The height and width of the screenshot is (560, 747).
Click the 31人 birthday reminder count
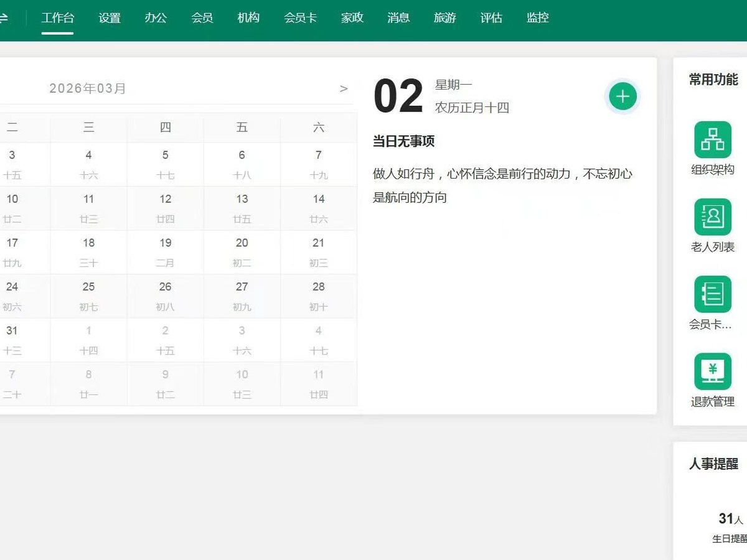[x=731, y=518]
